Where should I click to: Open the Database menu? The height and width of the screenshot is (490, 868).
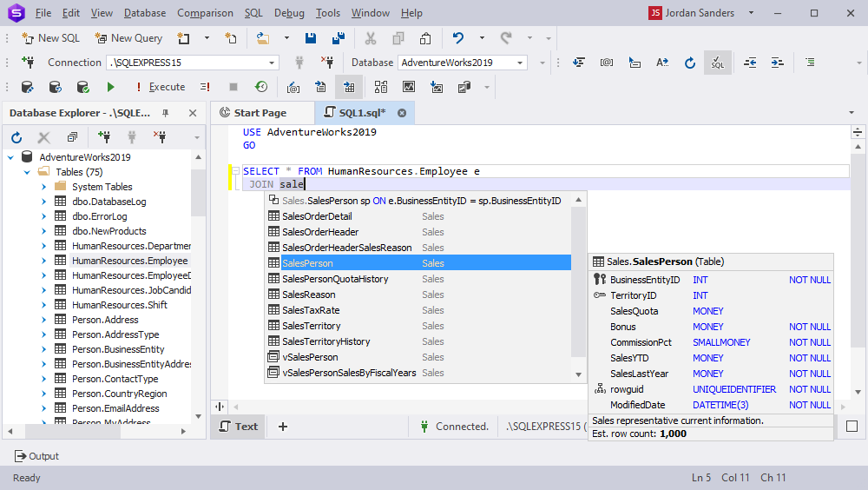point(145,13)
